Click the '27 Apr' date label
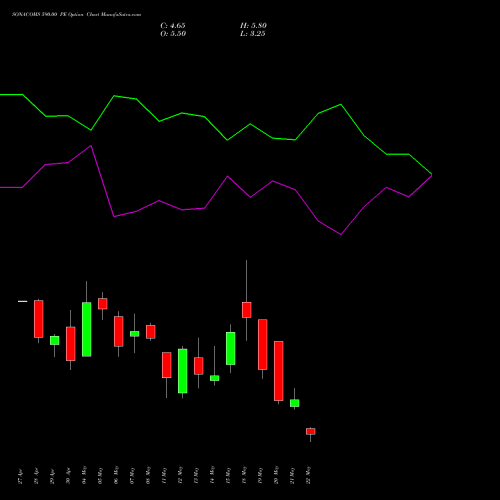This screenshot has width=500, height=500. pos(21,476)
